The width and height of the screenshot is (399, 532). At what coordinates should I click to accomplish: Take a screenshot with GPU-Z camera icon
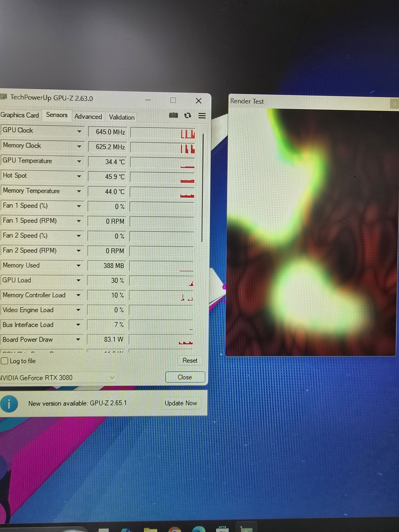(173, 115)
